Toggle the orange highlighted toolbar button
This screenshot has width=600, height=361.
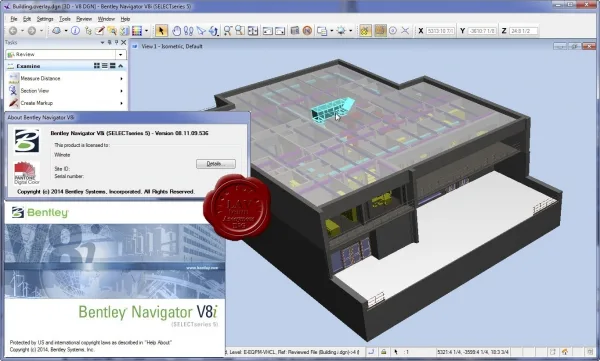380,31
